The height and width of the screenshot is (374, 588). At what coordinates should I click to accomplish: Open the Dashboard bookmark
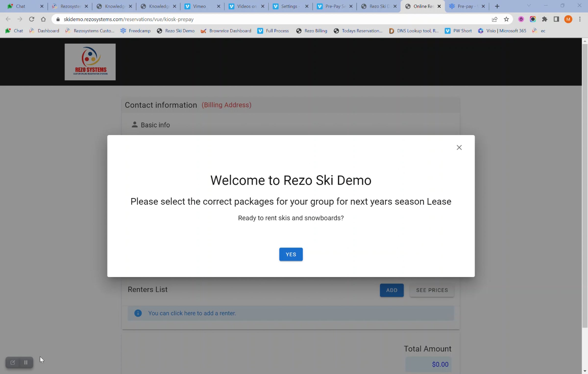click(x=44, y=31)
